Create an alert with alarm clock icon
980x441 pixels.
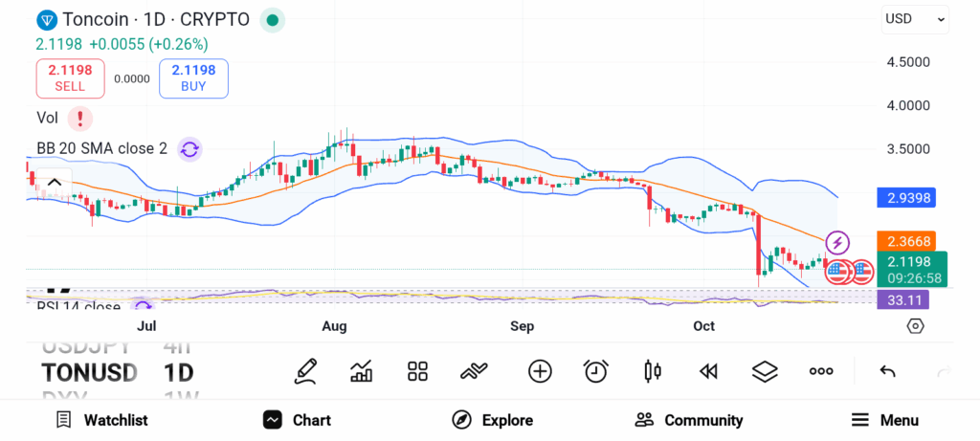[596, 371]
